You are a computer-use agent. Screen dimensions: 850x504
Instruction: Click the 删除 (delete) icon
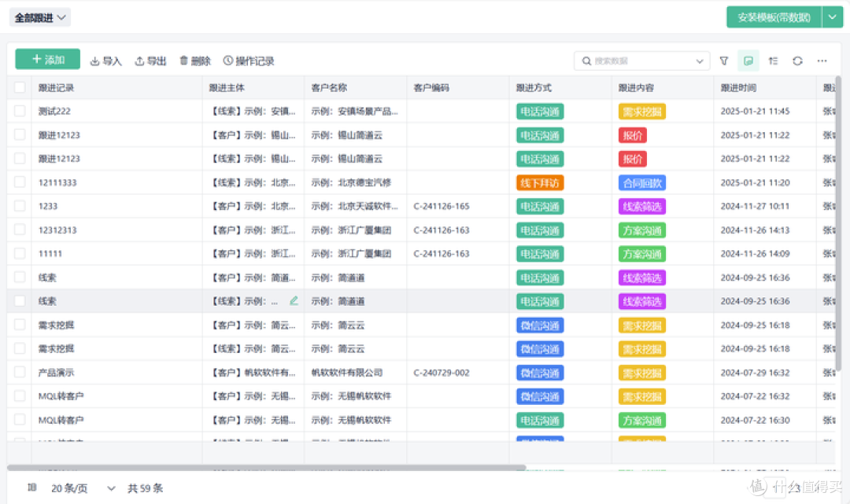point(194,60)
